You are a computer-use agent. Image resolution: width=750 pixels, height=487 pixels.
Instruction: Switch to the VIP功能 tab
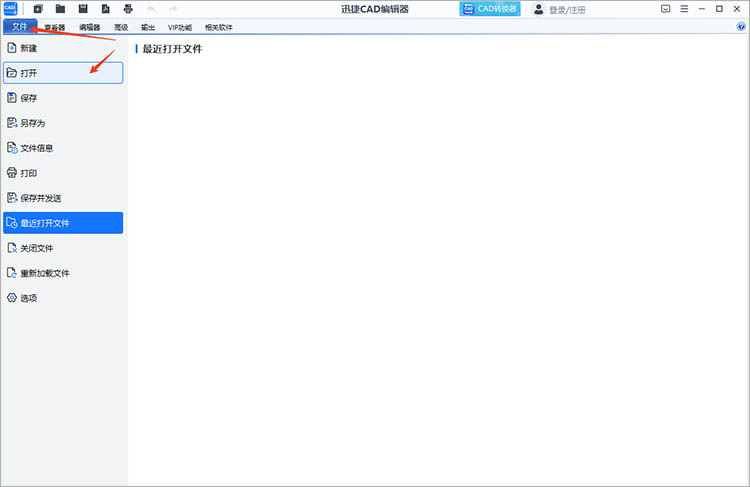[x=180, y=27]
